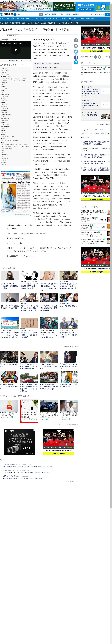Image resolution: width=112 pixels, height=644 pixels.
Task: Share the article on Twitter
Action: point(76,52)
